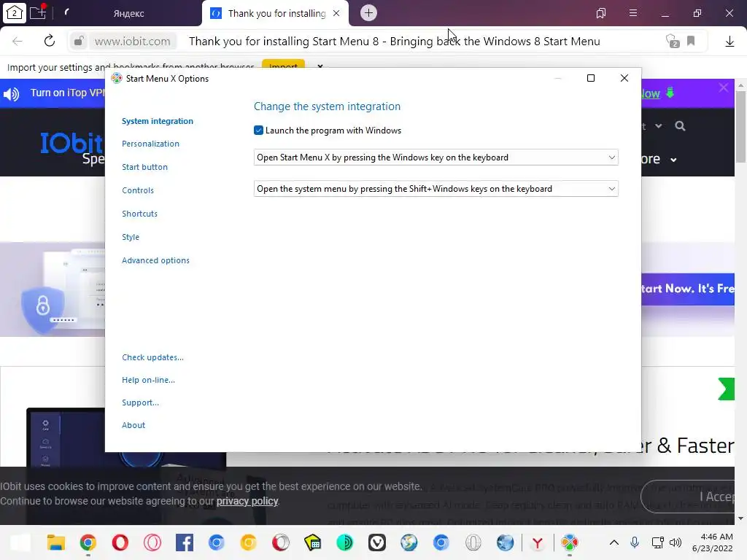Open File Explorer from the taskbar

[x=55, y=542]
